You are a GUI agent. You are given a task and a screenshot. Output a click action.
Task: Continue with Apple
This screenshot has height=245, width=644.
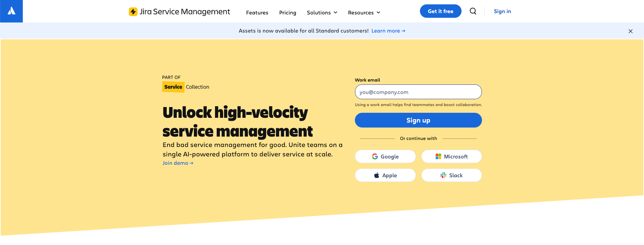385,175
